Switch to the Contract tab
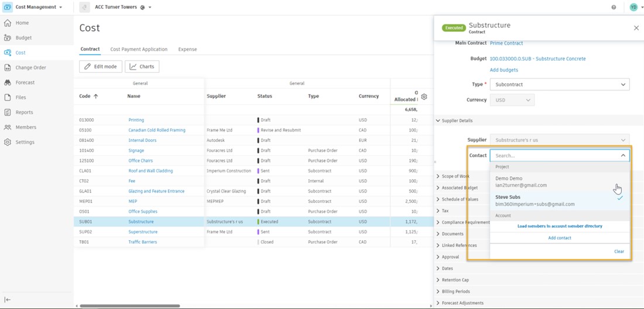Image resolution: width=644 pixels, height=309 pixels. point(90,49)
